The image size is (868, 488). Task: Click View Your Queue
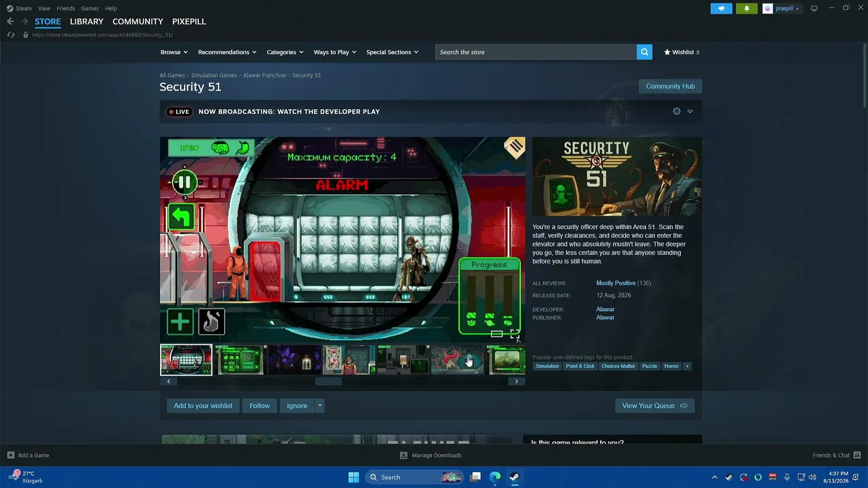point(654,406)
